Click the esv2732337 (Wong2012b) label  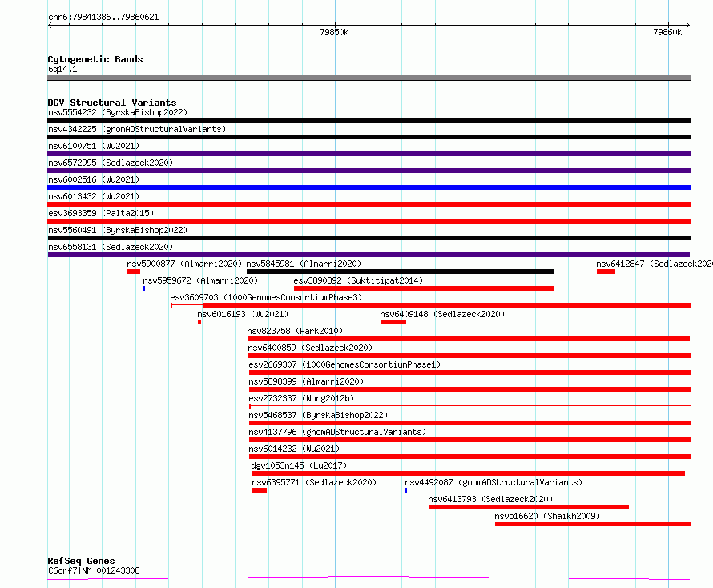click(301, 398)
